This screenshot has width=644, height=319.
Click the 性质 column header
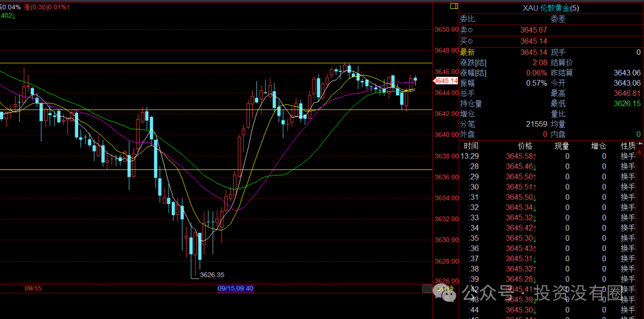[628, 145]
